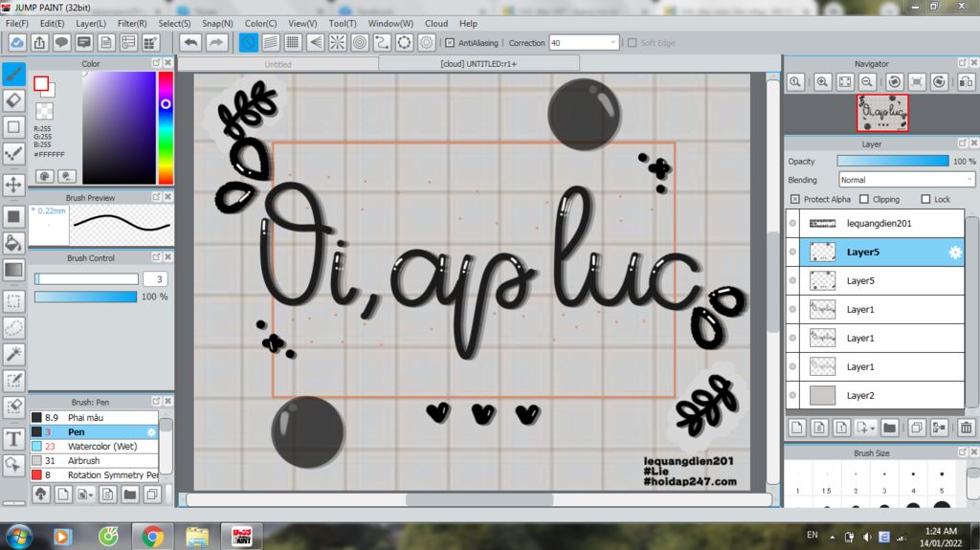Open the add-layer dropdown arrow in the Layer panel
The image size is (980, 550).
871,428
